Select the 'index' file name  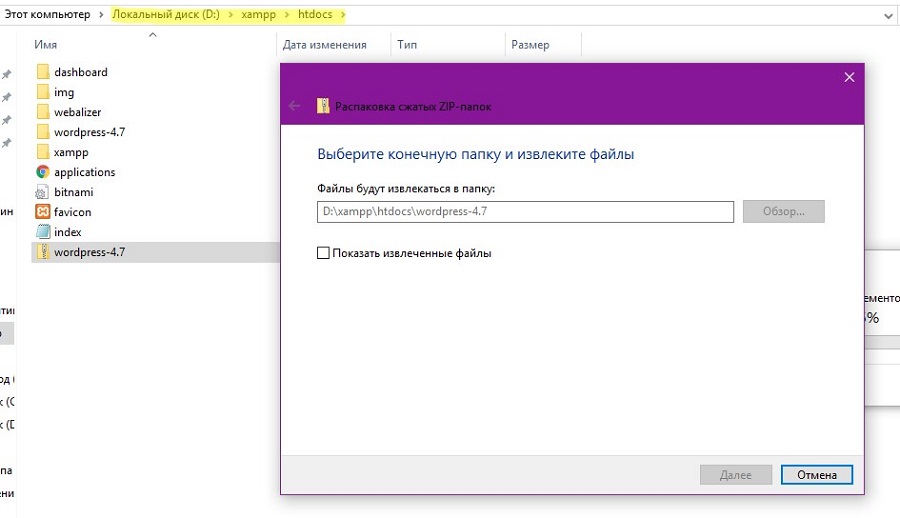point(68,232)
